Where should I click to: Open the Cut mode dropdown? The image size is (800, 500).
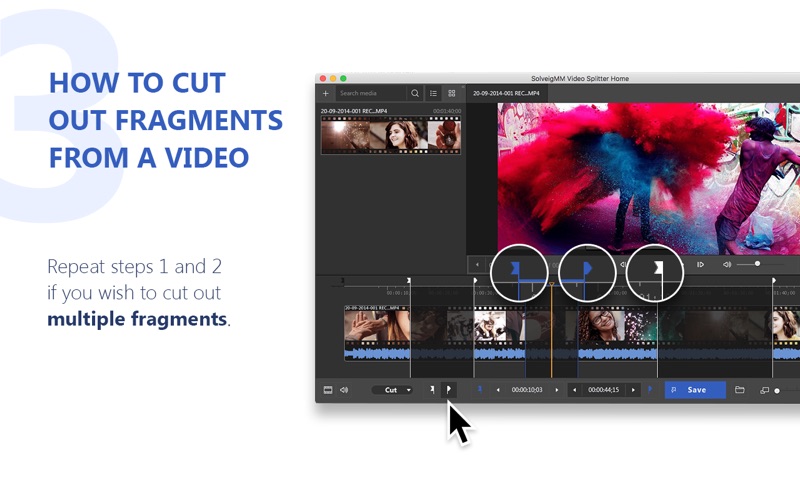click(x=392, y=390)
